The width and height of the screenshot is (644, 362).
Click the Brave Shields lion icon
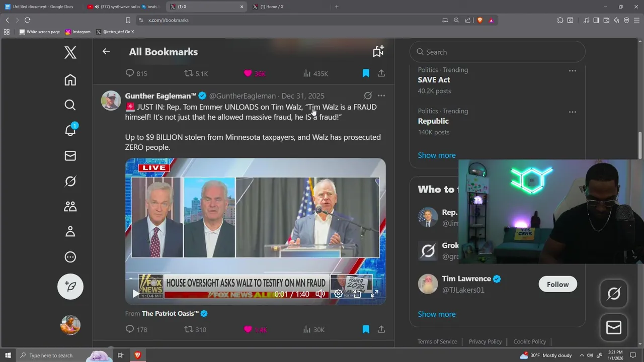click(479, 20)
